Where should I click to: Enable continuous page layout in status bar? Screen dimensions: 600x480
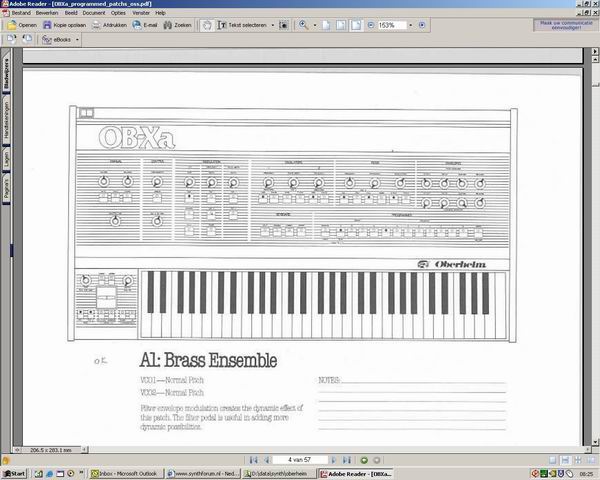click(565, 460)
